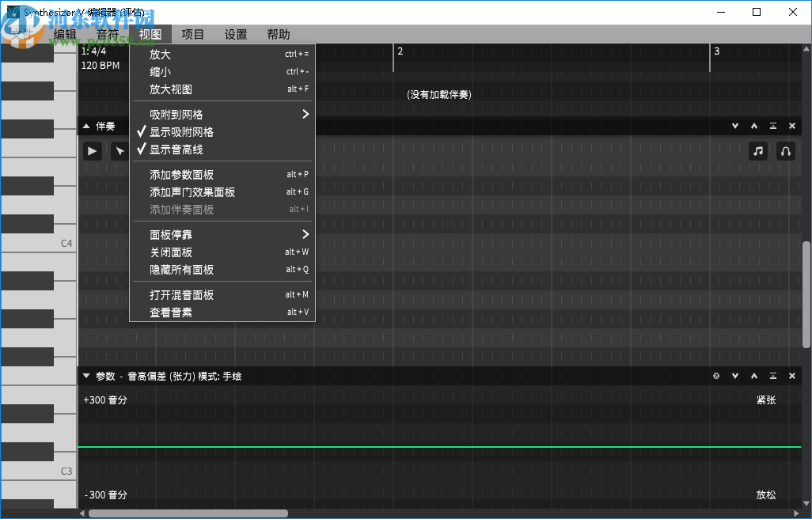
Task: Open the 项目 menu
Action: point(192,34)
